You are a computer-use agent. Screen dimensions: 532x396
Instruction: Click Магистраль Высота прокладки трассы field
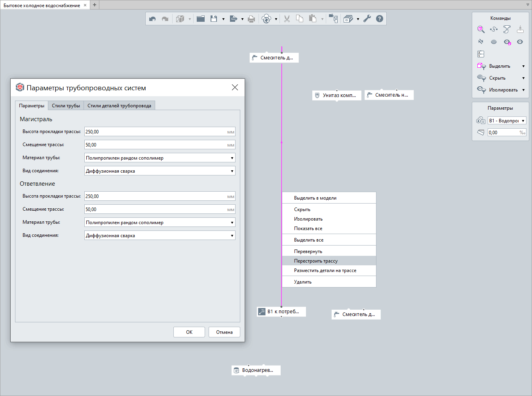point(160,131)
